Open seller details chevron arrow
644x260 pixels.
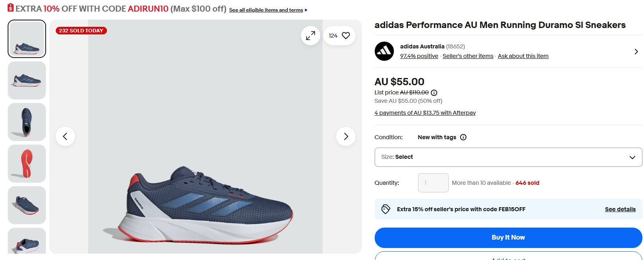click(x=636, y=52)
